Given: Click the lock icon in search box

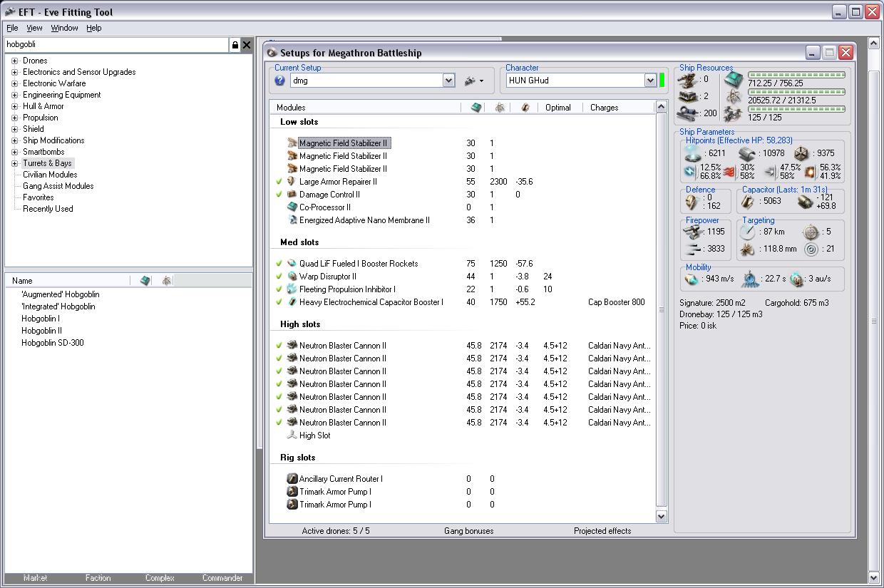Looking at the screenshot, I should click(x=235, y=45).
